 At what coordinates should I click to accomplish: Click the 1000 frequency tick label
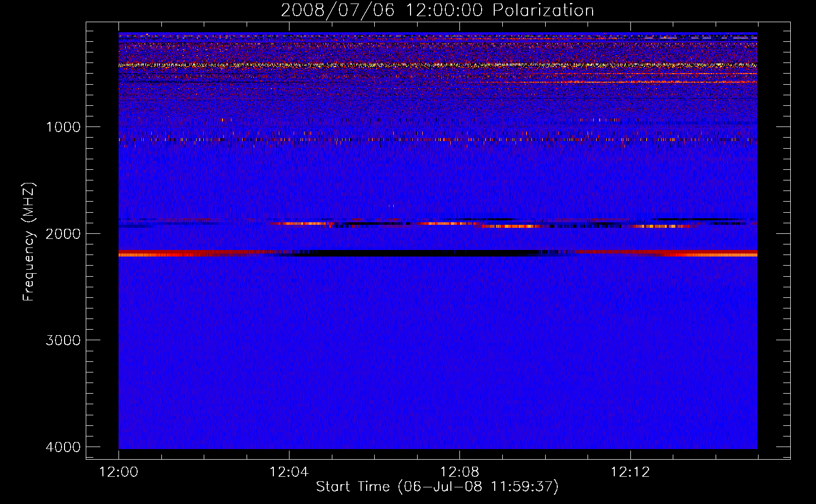pyautogui.click(x=63, y=127)
